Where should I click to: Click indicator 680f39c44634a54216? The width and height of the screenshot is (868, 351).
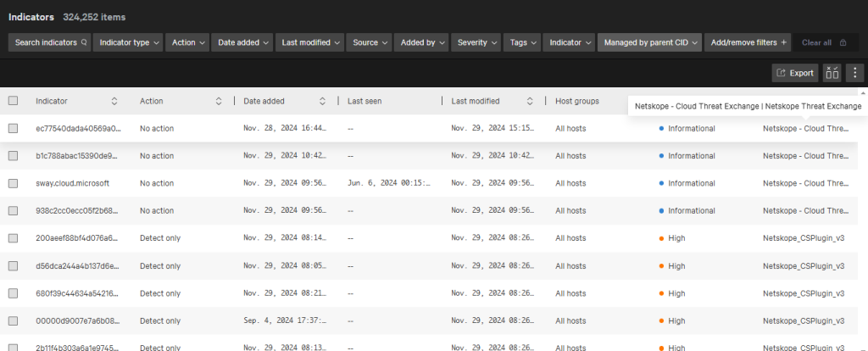tap(78, 292)
